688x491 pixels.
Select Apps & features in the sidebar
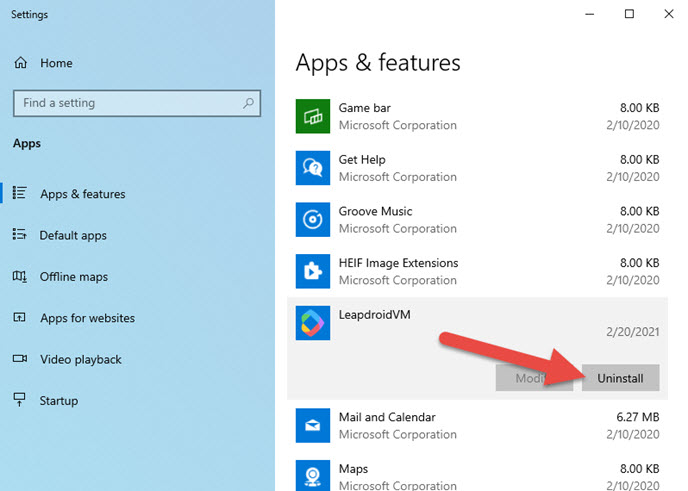pos(83,194)
